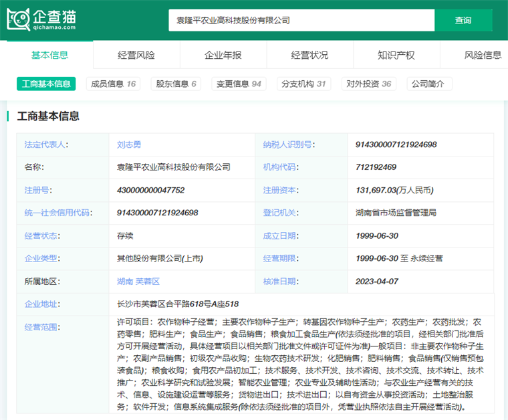The image size is (508, 420).
Task: Select the 工商基本信息 sub-tab
Action: pos(46,84)
